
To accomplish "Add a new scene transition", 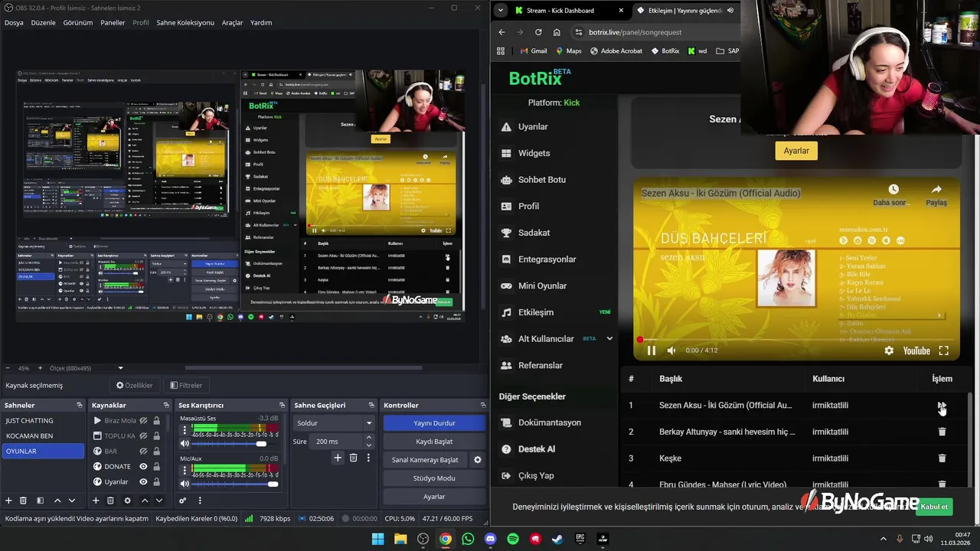I will pos(338,458).
